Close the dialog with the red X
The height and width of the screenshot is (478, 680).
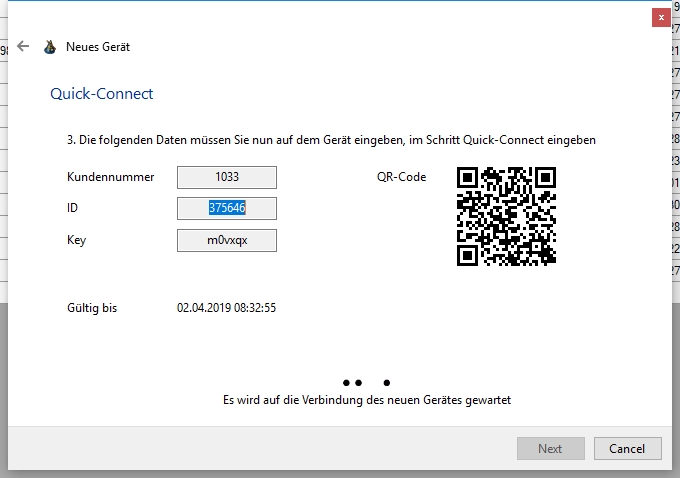(660, 16)
